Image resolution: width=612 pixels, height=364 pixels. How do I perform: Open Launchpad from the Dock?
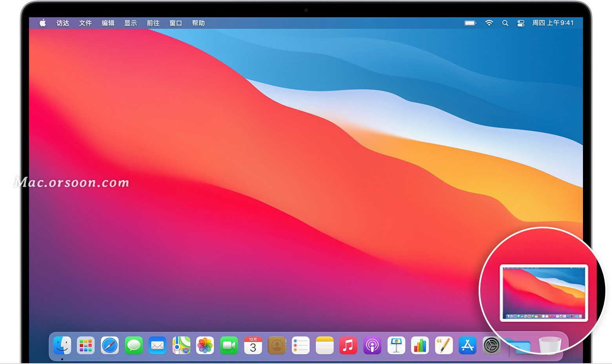86,346
